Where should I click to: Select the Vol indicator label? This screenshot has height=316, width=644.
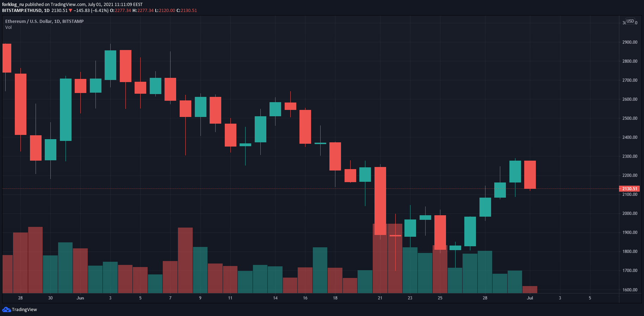pyautogui.click(x=8, y=27)
